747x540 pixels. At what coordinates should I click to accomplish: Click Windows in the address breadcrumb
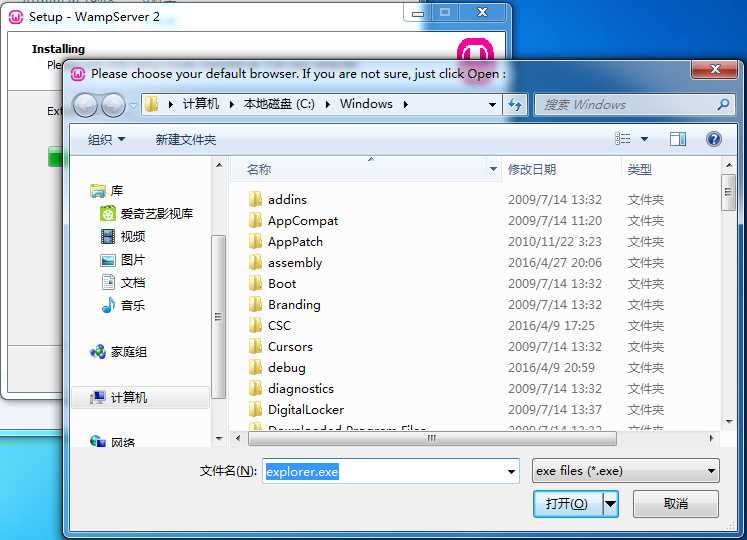(366, 104)
